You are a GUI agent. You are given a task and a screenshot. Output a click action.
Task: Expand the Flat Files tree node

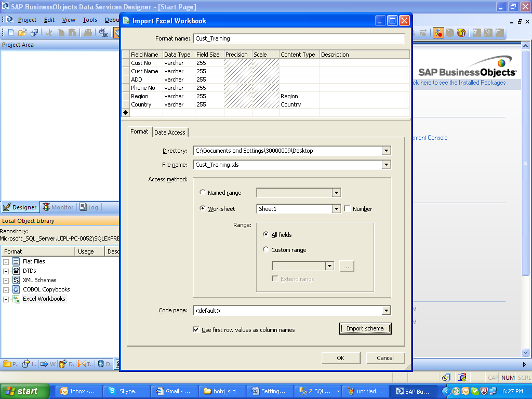point(6,262)
